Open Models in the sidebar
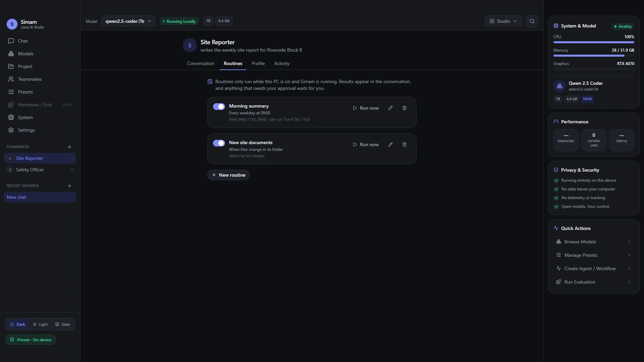The width and height of the screenshot is (644, 362). tap(40, 54)
